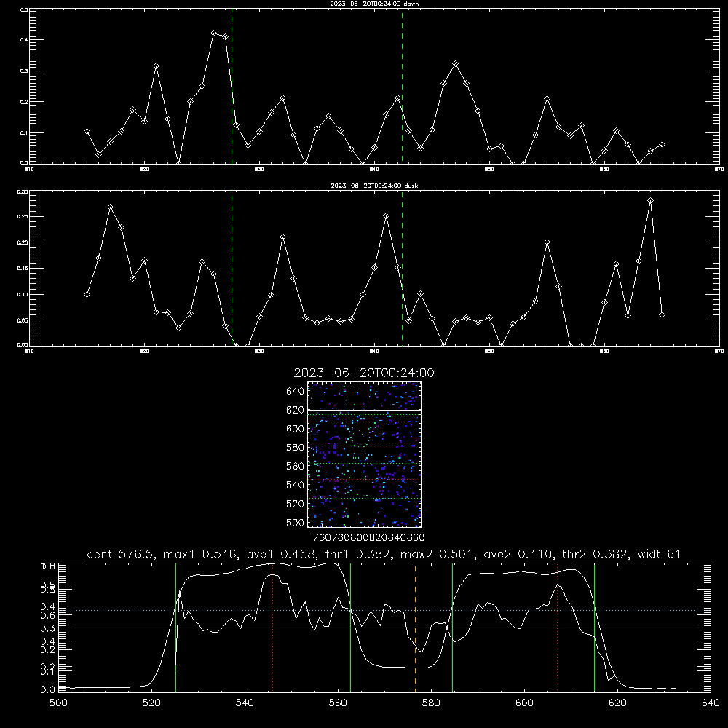The image size is (728, 728).
Task: Click the '620' y-axis label beside speckle image
Action: click(296, 410)
